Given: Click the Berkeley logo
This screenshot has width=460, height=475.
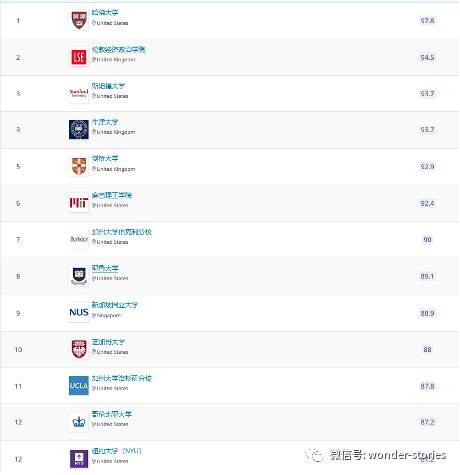Looking at the screenshot, I should pyautogui.click(x=79, y=239).
